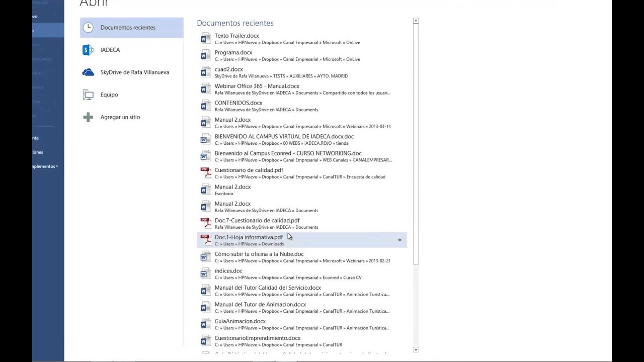Open BIENVENIDO AL CAMPUS VIRTUAL DE IADECA.docx.docx
Viewport: 644px width, 362px height.
[302, 139]
